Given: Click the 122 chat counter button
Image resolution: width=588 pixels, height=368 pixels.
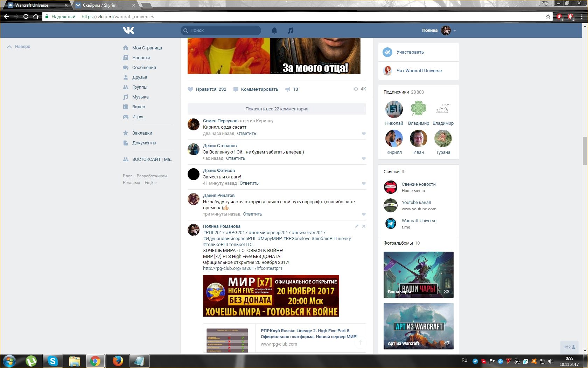Looking at the screenshot, I should coord(569,347).
